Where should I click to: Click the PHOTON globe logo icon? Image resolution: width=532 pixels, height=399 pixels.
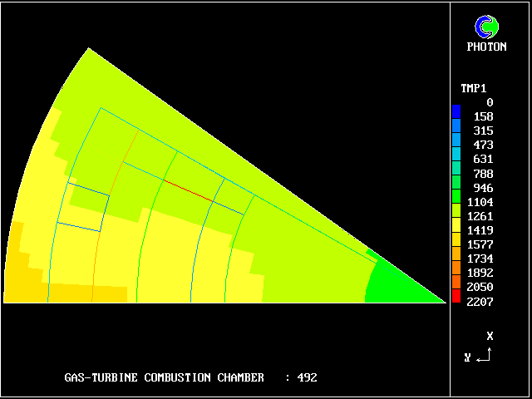(x=486, y=27)
